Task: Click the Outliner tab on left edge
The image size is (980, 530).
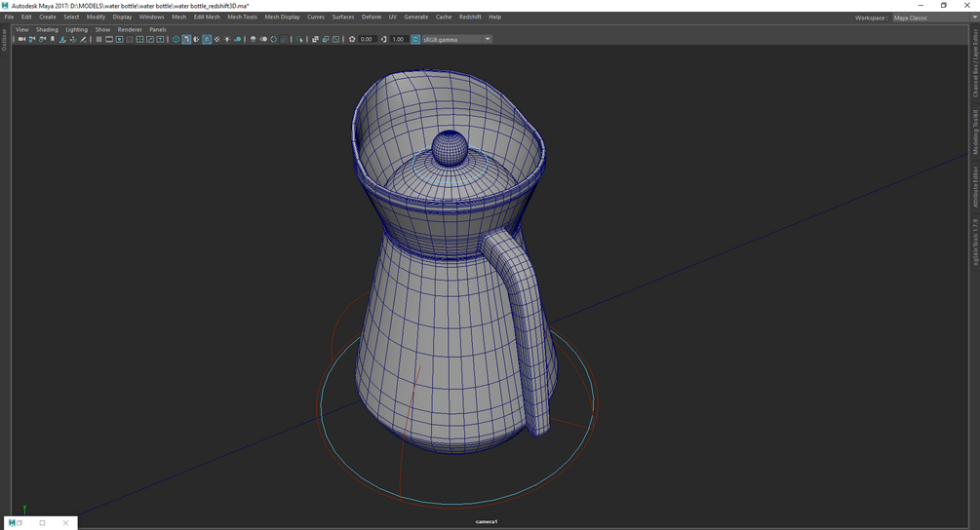Action: pyautogui.click(x=4, y=40)
